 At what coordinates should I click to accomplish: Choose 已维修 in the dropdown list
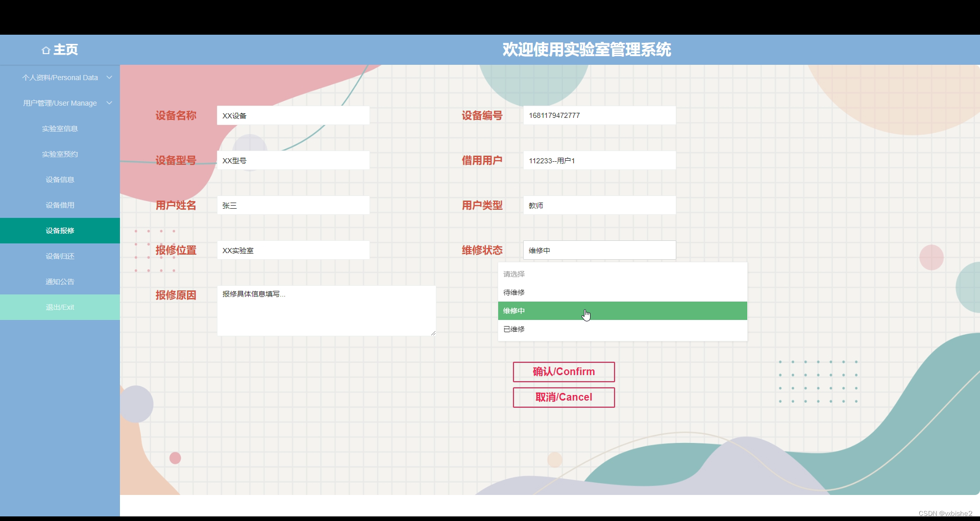pyautogui.click(x=623, y=329)
